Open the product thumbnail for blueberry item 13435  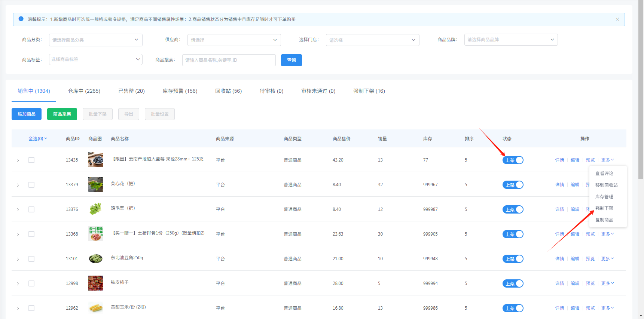coord(96,160)
